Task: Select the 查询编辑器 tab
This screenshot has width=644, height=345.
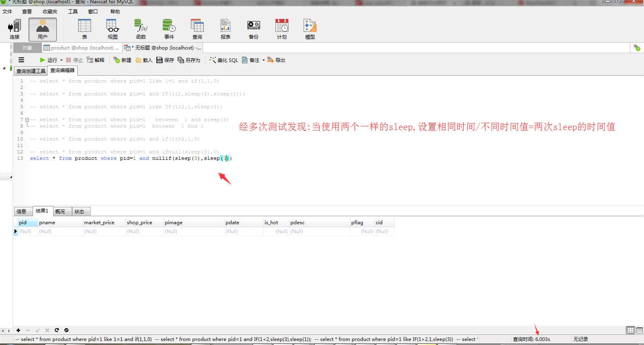Action: pyautogui.click(x=62, y=70)
